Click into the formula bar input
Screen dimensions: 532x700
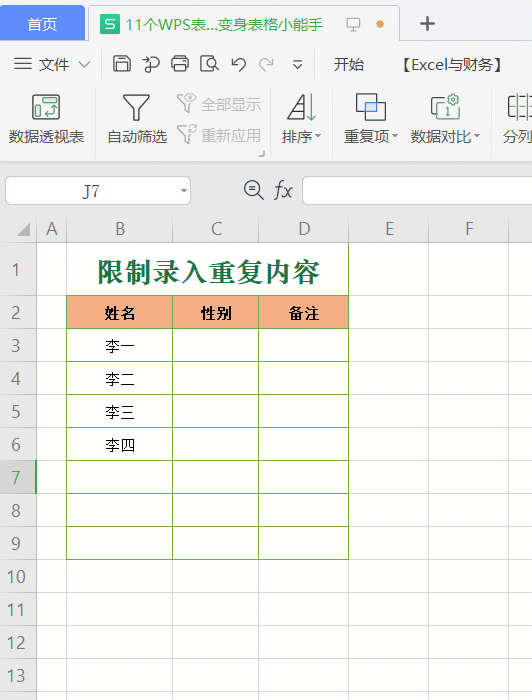tap(417, 191)
